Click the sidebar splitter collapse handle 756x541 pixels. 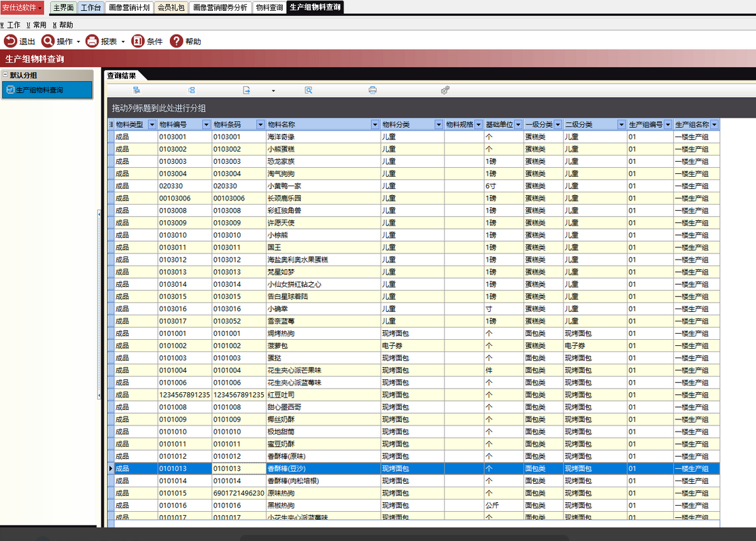point(99,304)
